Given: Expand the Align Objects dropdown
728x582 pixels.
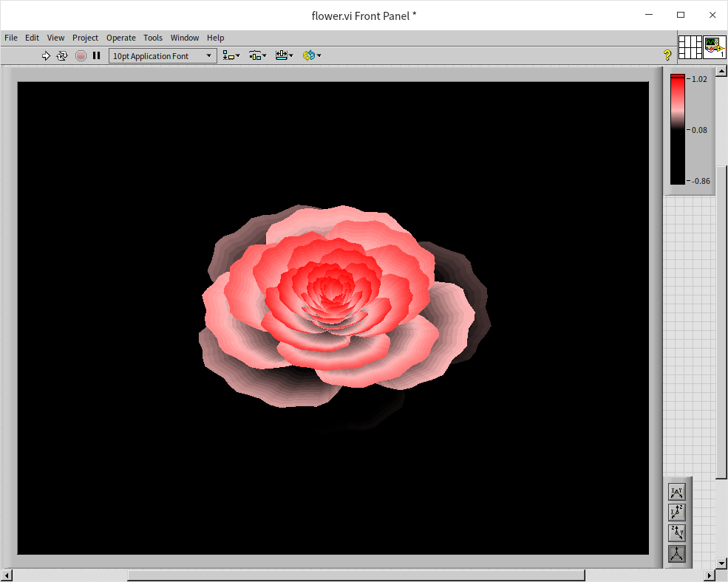Looking at the screenshot, I should tap(231, 55).
